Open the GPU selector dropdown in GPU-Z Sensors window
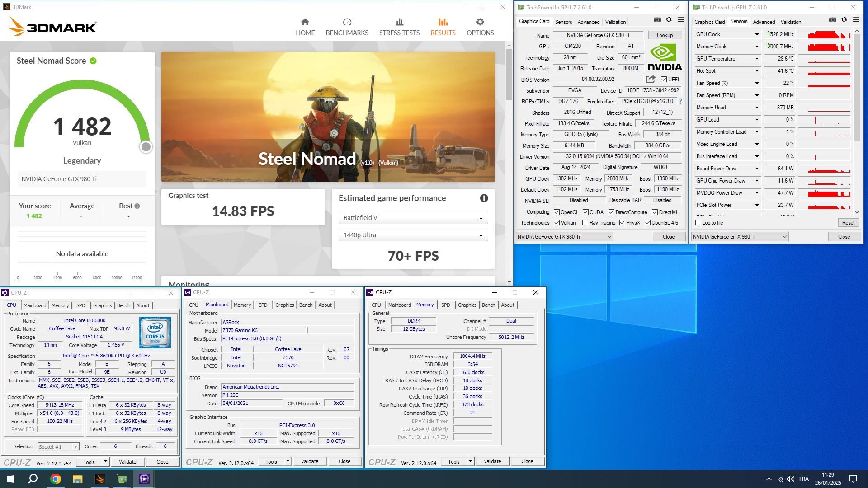Screen dimensions: 868x488 coord(740,237)
